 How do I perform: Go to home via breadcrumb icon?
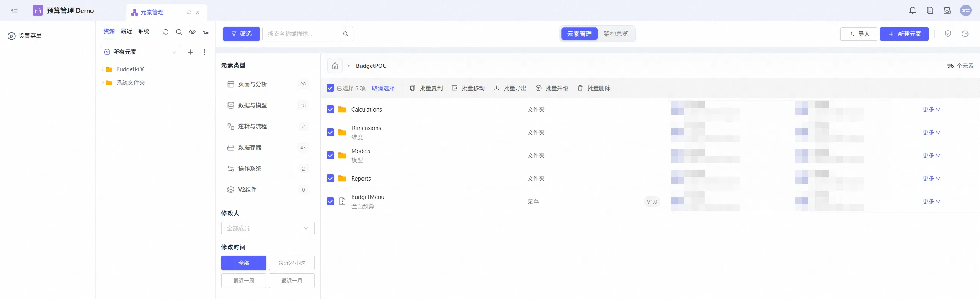pyautogui.click(x=335, y=66)
